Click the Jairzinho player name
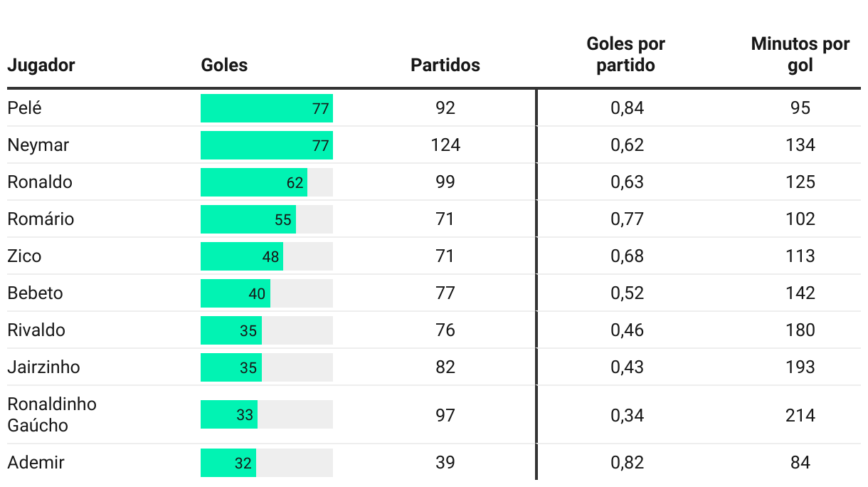This screenshot has width=868, height=487. pyautogui.click(x=43, y=367)
